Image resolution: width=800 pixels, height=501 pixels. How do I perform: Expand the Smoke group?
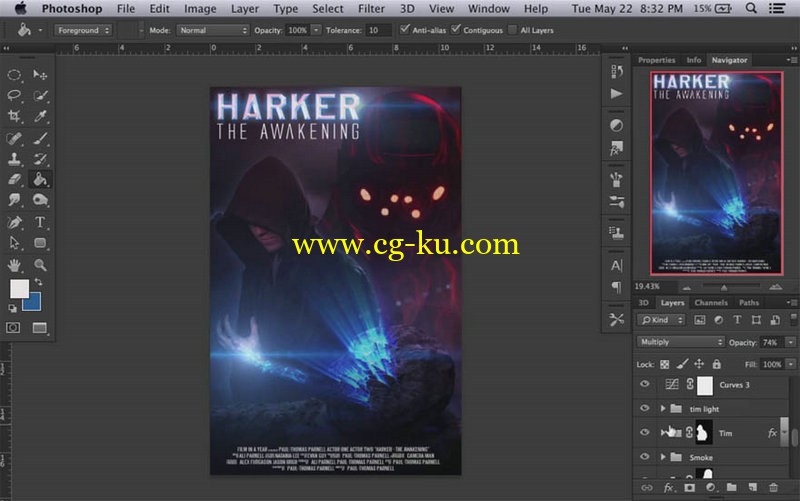coord(663,457)
